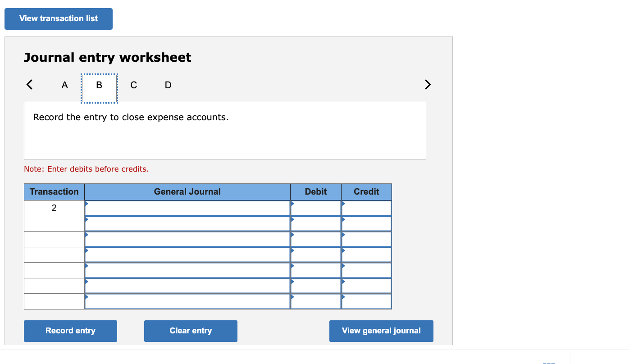
Task: Select the transaction description text box
Action: pyautogui.click(x=225, y=131)
